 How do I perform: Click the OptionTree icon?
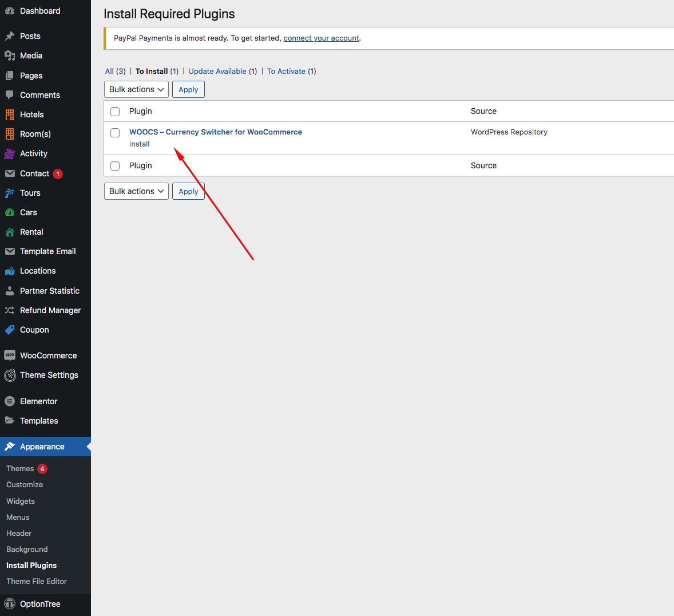click(10, 604)
